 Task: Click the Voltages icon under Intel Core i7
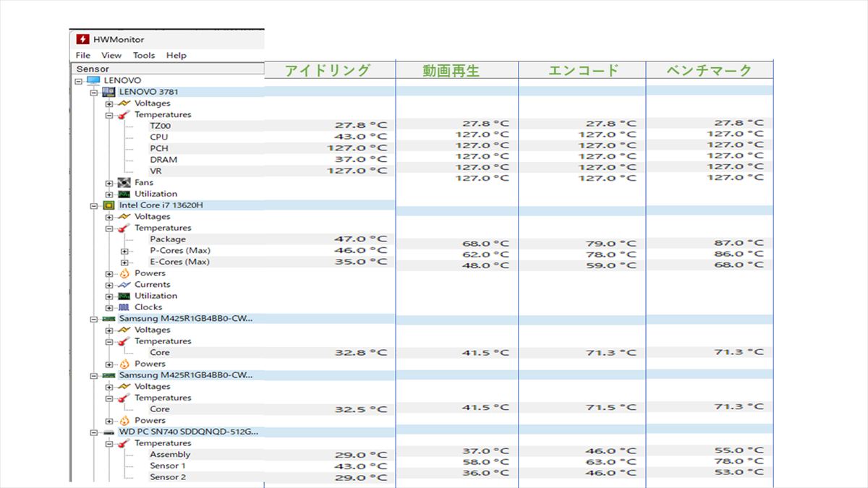click(x=124, y=216)
